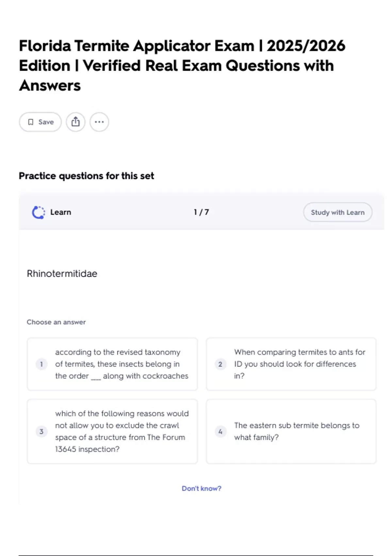This screenshot has width=392, height=556.
Task: Select answer about revised taxonomy of termites
Action: [122, 364]
